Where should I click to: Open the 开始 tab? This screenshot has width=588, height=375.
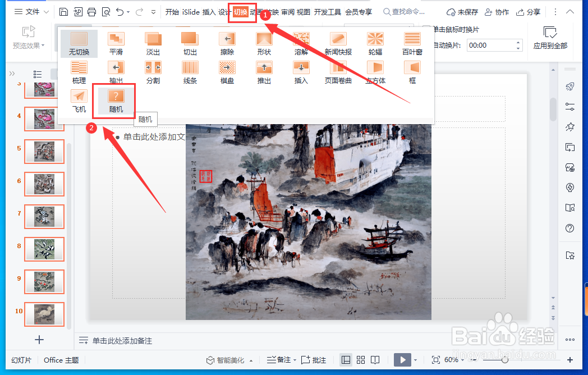172,12
